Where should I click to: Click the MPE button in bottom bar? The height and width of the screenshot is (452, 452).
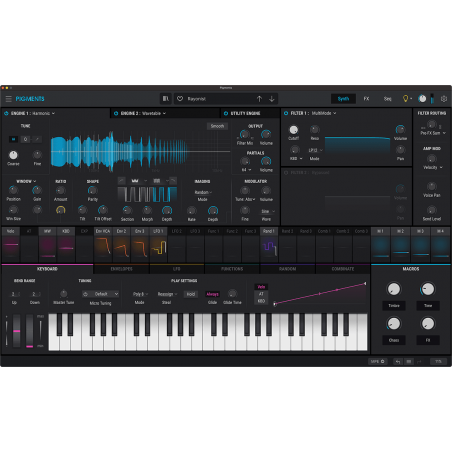tap(377, 361)
